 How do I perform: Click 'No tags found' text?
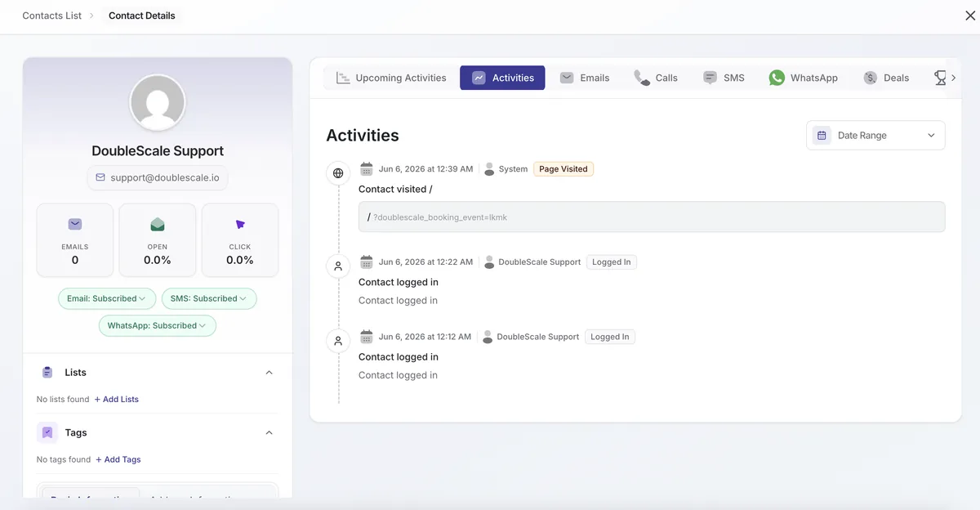pyautogui.click(x=64, y=460)
